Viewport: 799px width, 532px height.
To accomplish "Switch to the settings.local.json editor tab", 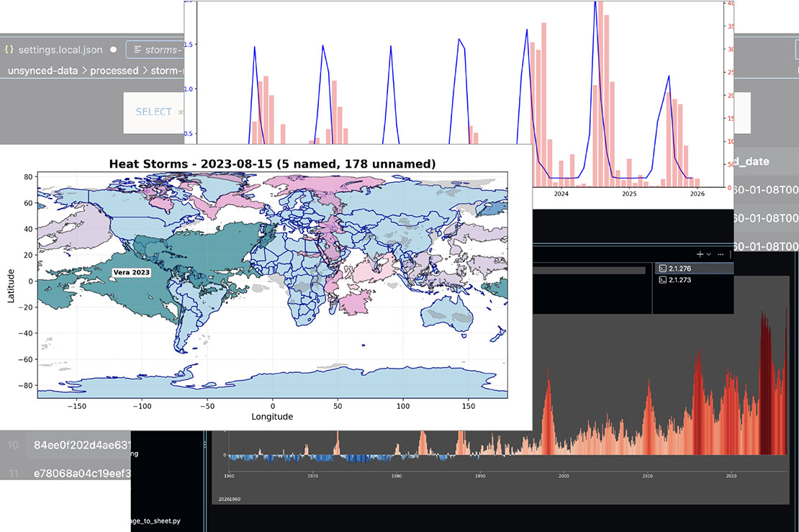I will [60, 50].
